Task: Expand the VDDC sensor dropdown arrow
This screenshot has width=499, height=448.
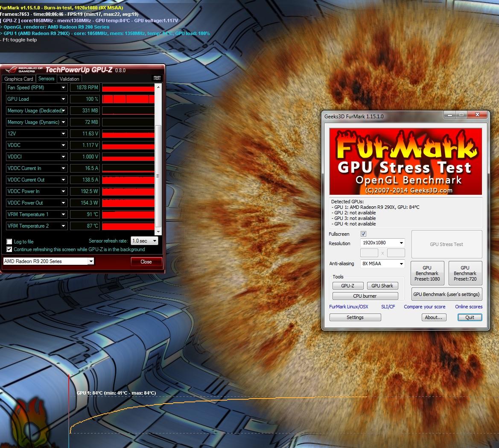Action: pos(63,145)
